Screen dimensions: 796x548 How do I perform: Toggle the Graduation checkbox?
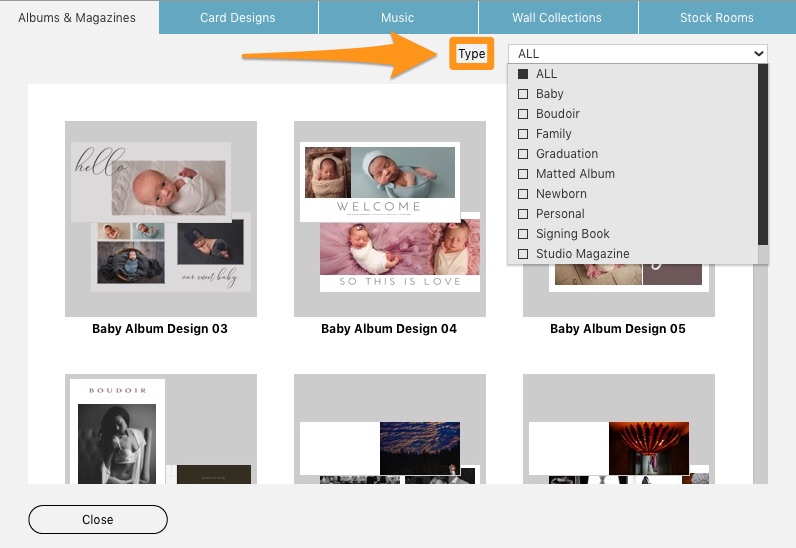pos(523,154)
